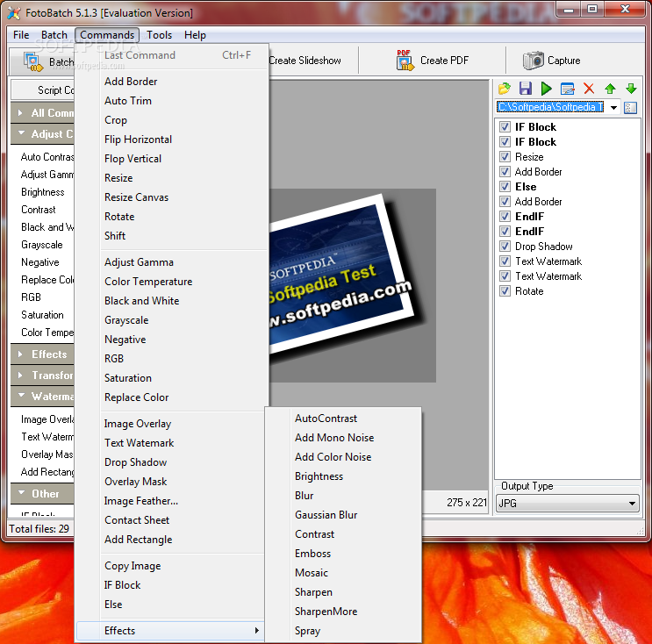Toggle the Else command checkbox

(505, 187)
